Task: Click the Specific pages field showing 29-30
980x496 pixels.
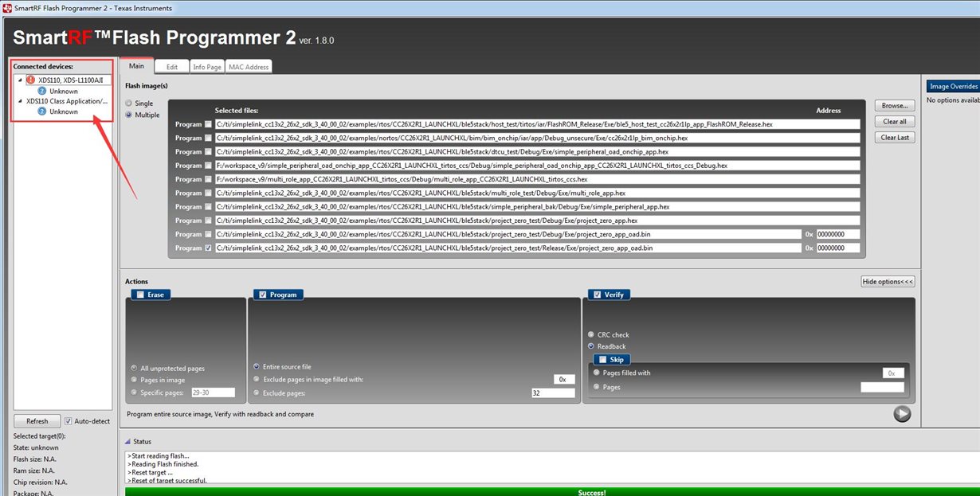Action: coord(213,393)
